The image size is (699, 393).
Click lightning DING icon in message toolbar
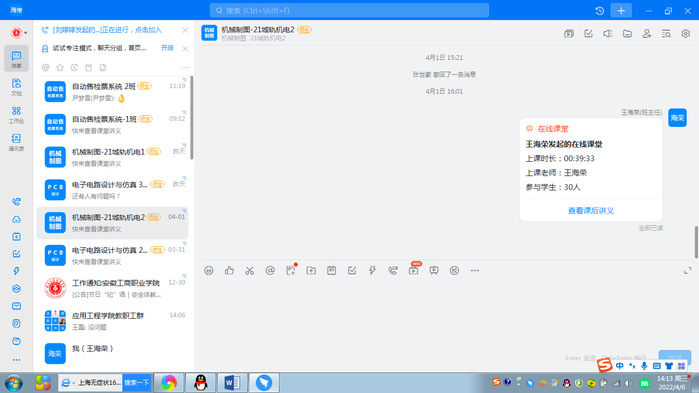(x=372, y=270)
